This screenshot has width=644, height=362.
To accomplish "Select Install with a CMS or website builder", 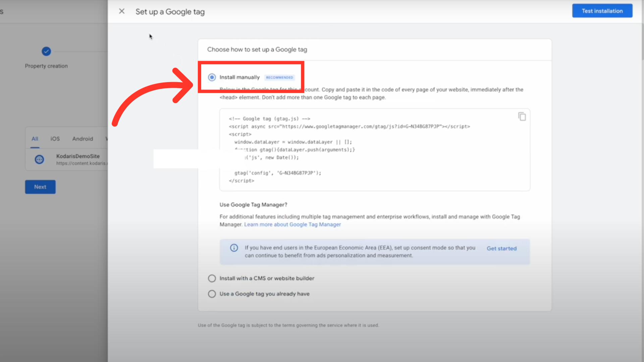I will point(212,279).
